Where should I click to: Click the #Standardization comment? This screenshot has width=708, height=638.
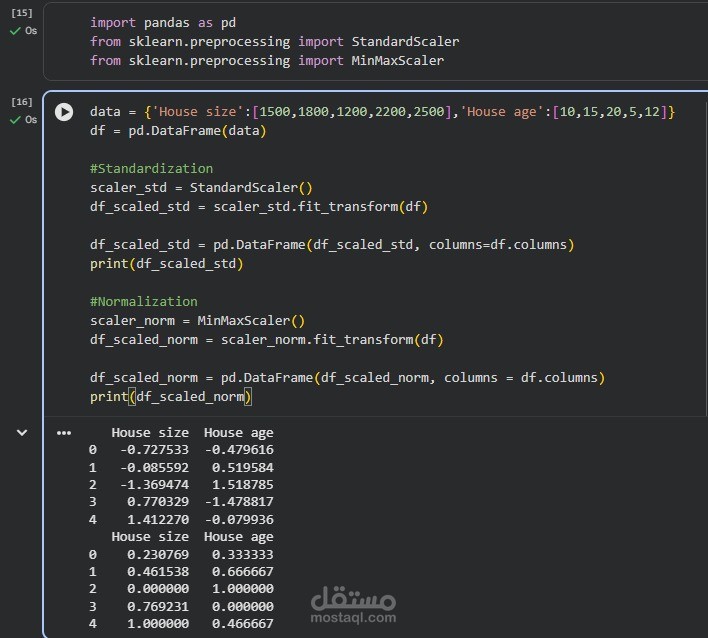pos(151,169)
